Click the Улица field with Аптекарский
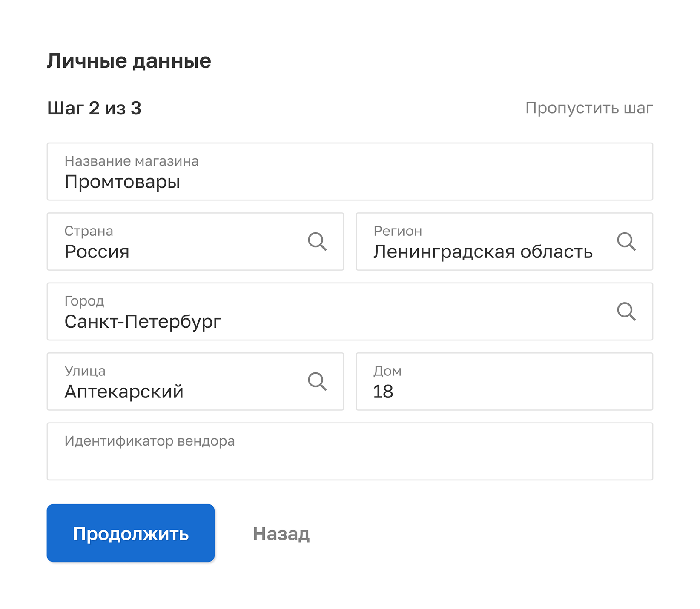700x609 pixels. (179, 381)
